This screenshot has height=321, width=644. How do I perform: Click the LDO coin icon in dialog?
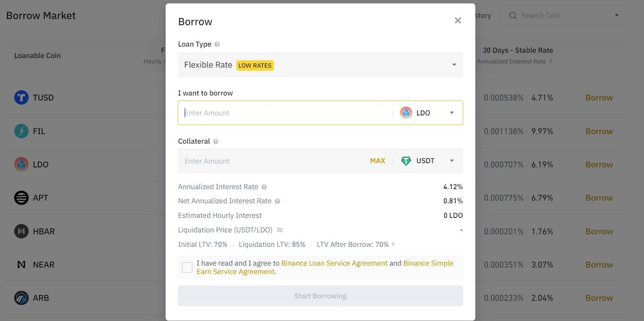click(x=406, y=113)
